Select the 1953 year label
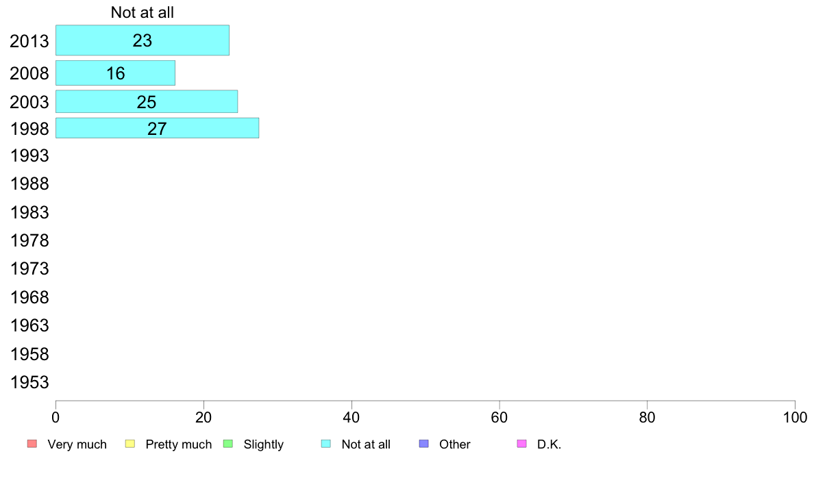The width and height of the screenshot is (814, 504). tap(29, 383)
